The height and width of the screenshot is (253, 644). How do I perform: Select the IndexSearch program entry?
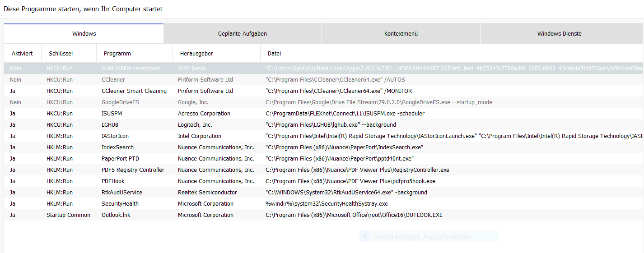[x=117, y=147]
